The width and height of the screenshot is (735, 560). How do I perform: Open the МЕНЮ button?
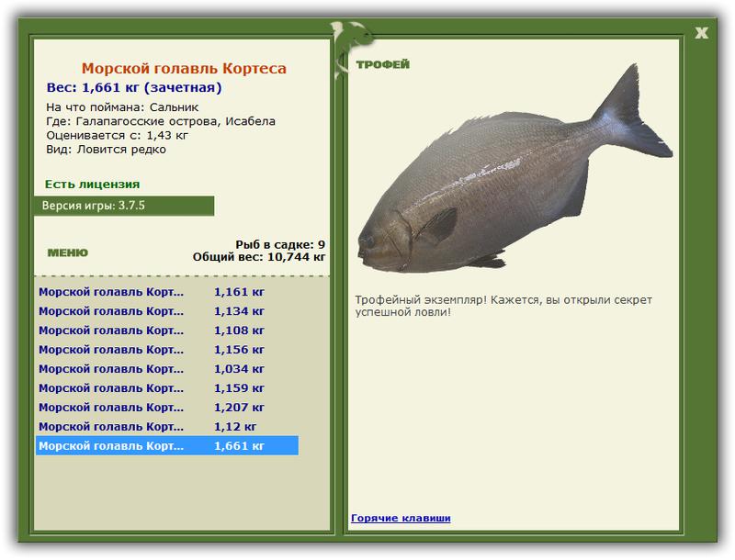click(x=67, y=252)
